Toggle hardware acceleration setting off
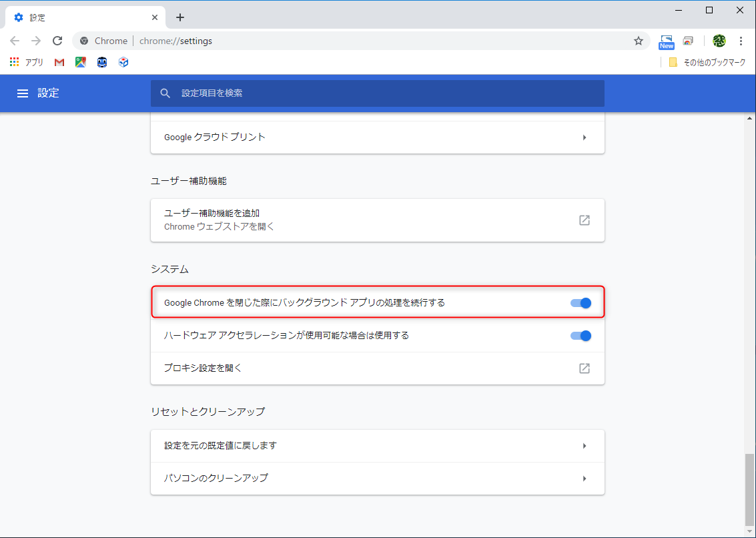 581,335
